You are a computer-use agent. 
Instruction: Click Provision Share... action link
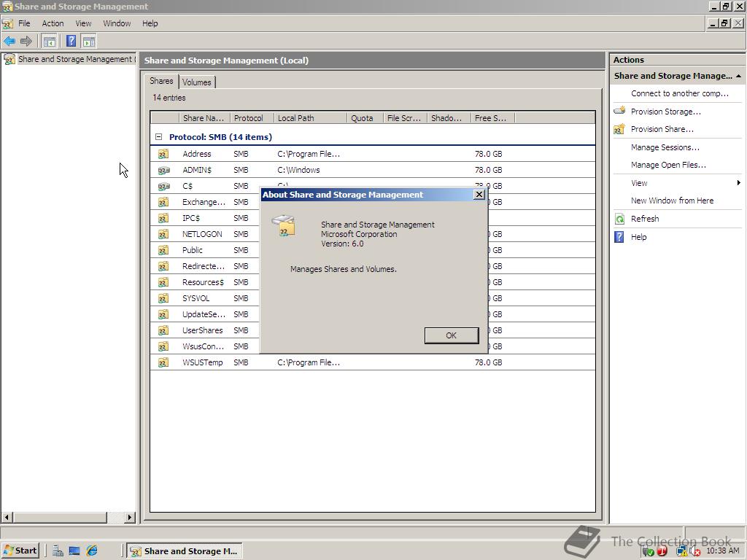coord(662,129)
